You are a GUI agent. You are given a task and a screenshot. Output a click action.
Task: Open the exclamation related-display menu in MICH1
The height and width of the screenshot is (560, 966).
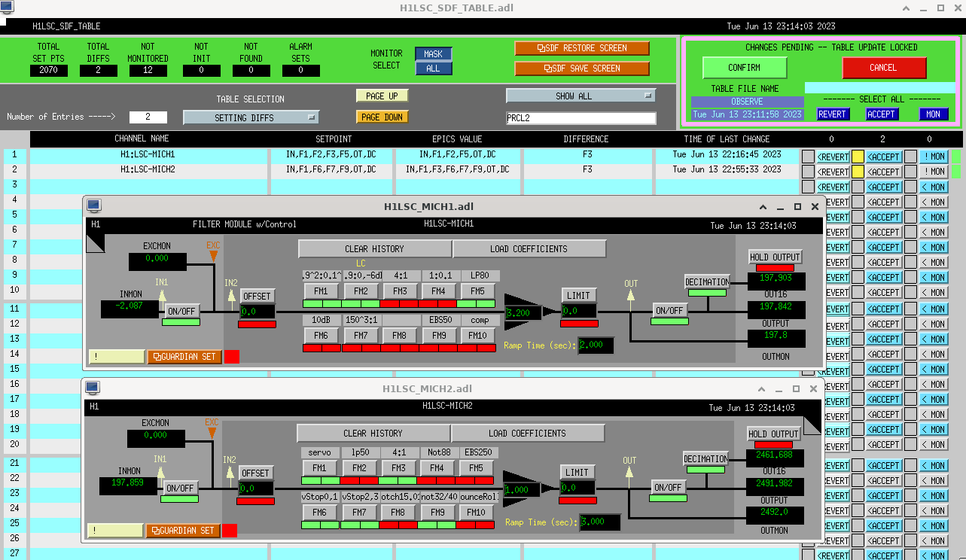tap(116, 357)
